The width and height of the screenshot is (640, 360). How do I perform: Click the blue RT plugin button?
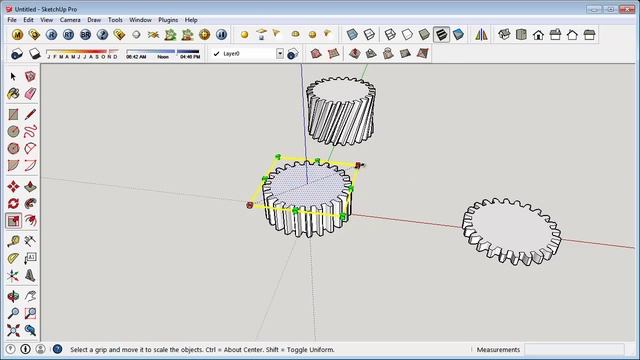pos(68,35)
